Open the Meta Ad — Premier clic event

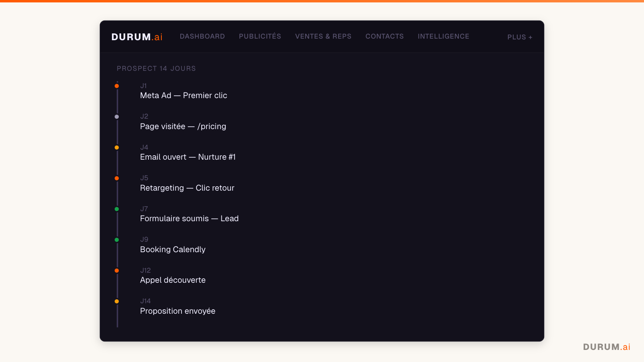pos(184,95)
